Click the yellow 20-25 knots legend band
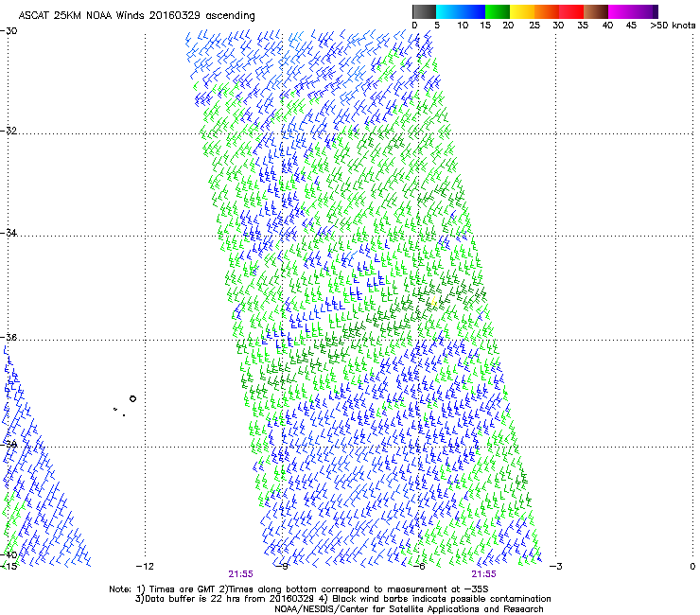Screen dimensions: 700x615 click(522, 11)
